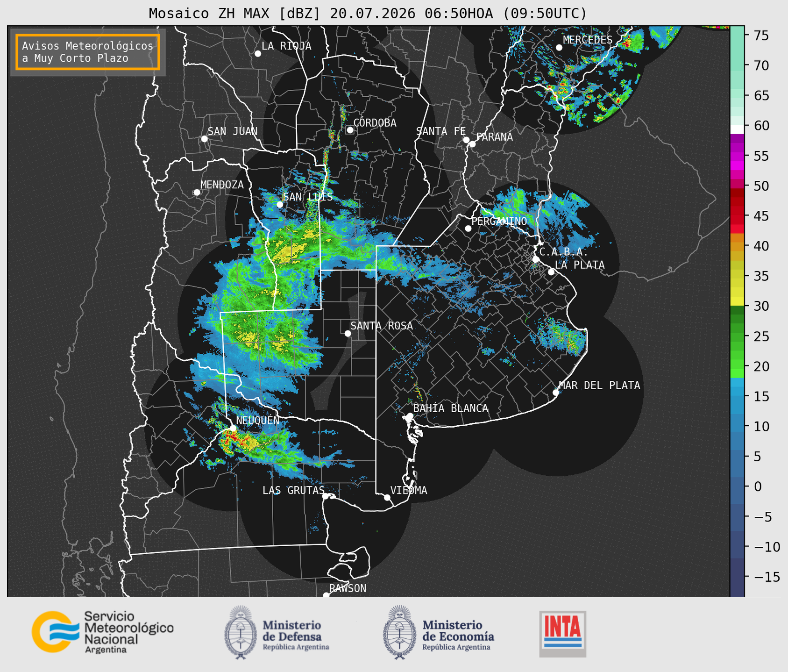
Task: Click the Servicio Meteorológico Nacional logo
Action: coord(102,632)
